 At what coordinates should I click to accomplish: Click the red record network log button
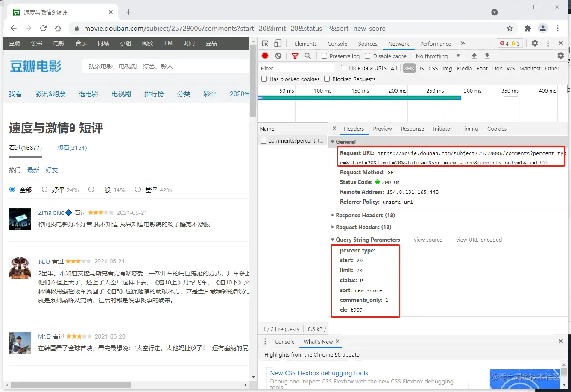[265, 56]
